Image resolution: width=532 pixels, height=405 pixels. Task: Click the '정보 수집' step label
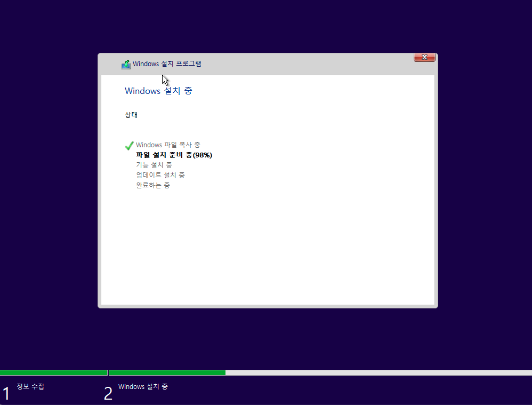click(x=30, y=386)
